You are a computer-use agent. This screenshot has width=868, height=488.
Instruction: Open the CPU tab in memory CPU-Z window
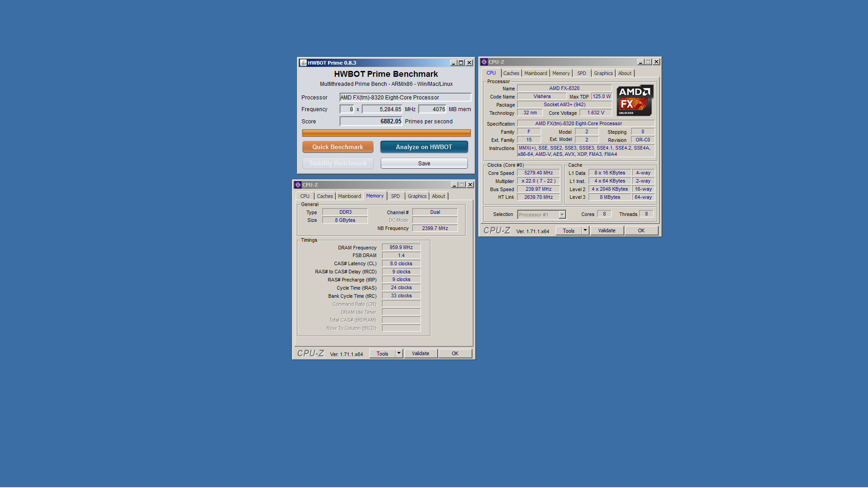click(305, 196)
